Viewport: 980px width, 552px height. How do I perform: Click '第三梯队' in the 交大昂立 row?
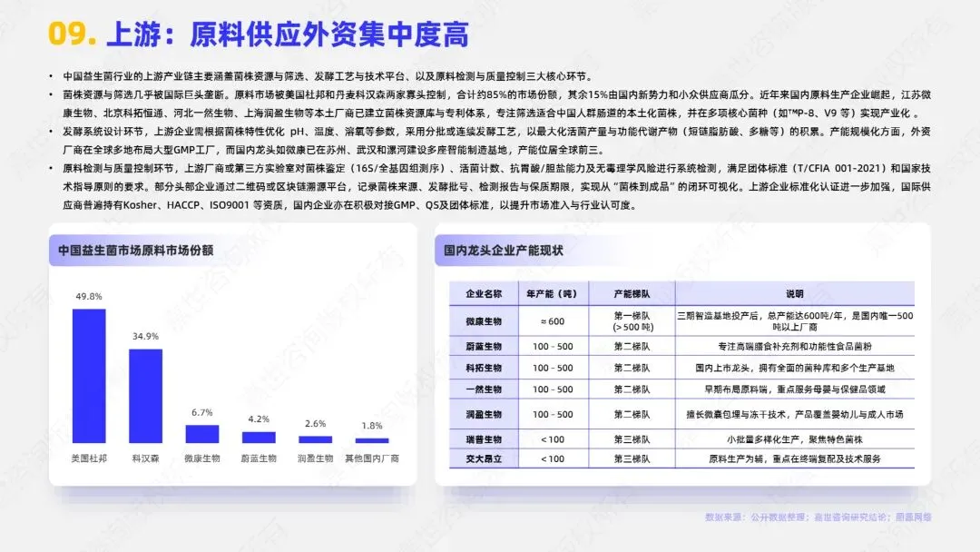tap(632, 458)
